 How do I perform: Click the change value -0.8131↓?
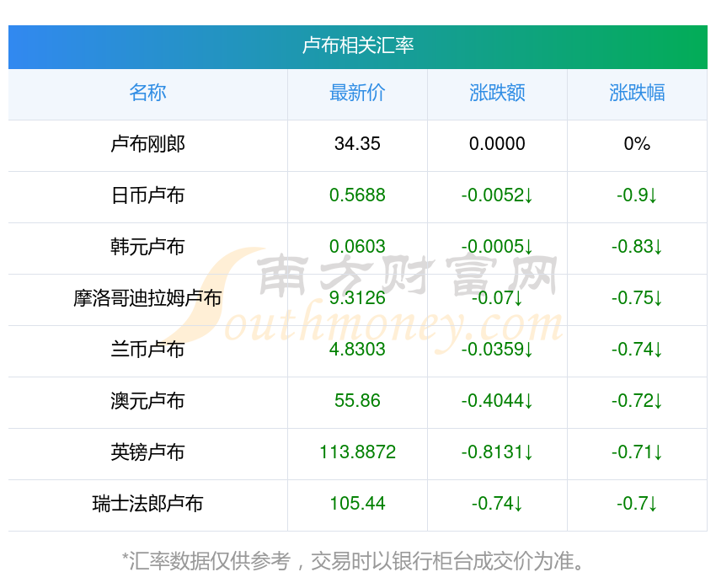pyautogui.click(x=497, y=452)
